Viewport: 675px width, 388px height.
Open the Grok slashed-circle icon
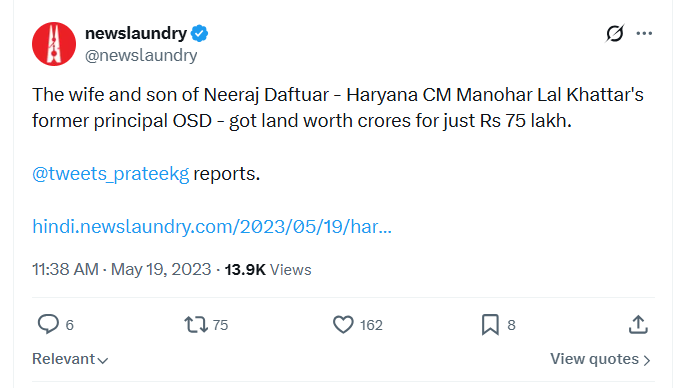pos(615,33)
